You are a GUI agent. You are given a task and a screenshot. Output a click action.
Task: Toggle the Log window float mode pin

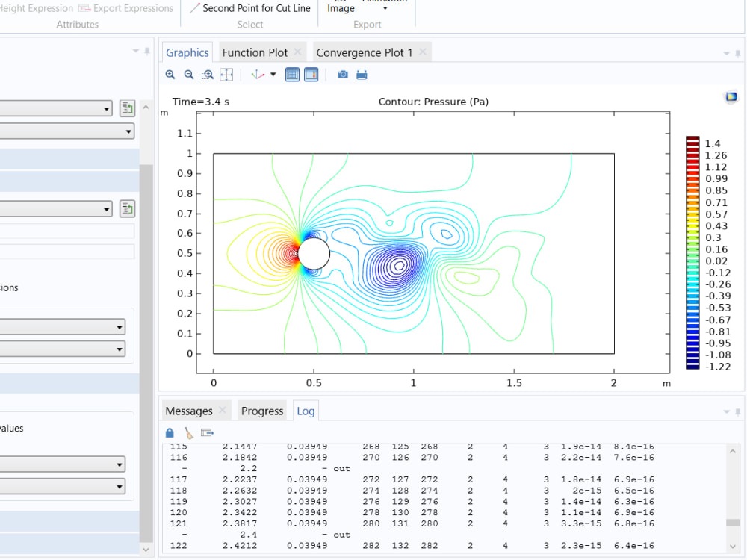[738, 410]
